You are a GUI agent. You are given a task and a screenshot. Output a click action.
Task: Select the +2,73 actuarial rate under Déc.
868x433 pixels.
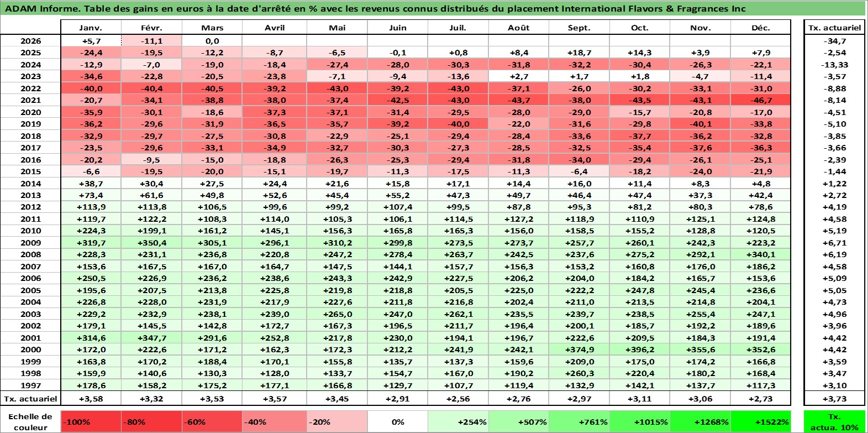(x=760, y=399)
